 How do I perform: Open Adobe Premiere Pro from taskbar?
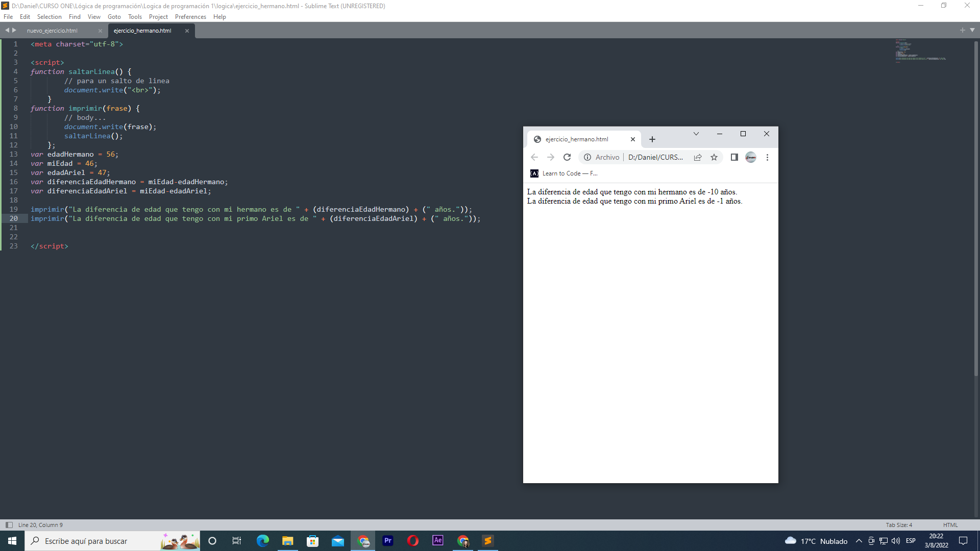click(x=388, y=541)
